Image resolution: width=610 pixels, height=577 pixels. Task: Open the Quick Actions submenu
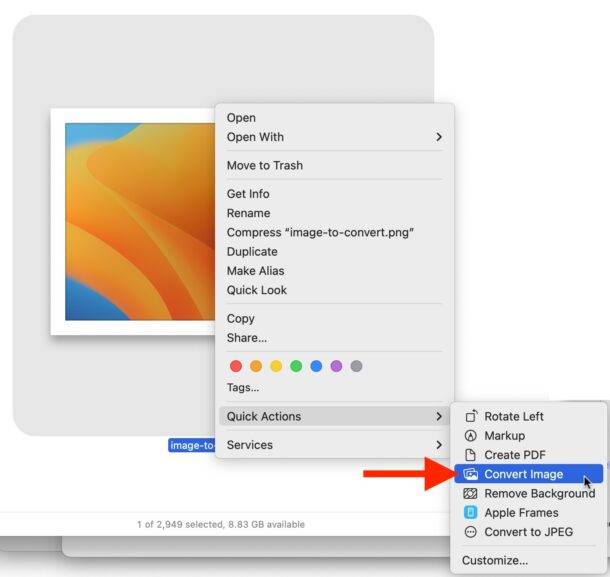[x=335, y=416]
